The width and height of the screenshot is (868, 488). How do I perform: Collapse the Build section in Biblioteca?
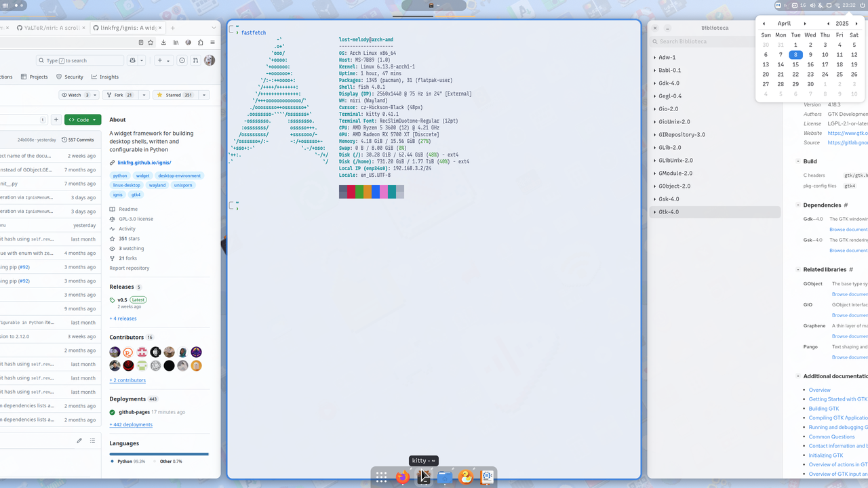coord(797,161)
